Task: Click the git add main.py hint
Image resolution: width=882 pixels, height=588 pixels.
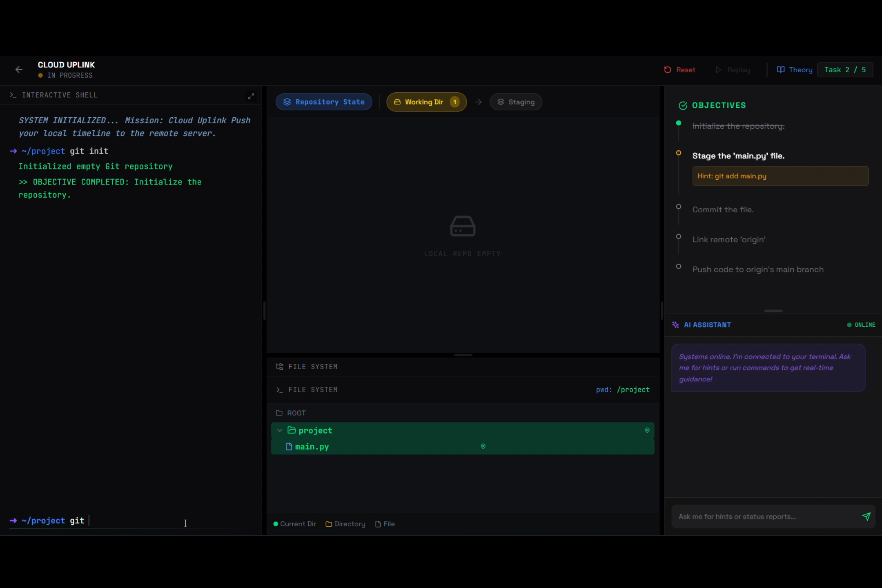Action: [x=780, y=176]
